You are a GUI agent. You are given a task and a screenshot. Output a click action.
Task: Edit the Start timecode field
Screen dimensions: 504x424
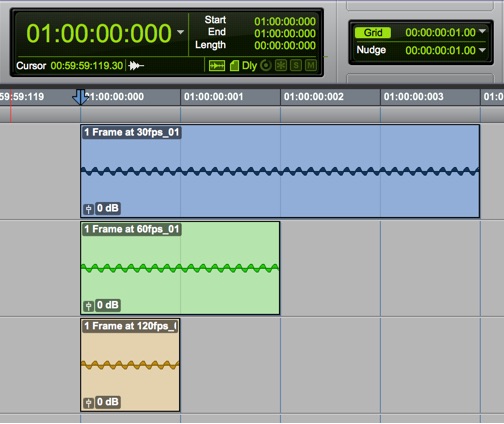[x=285, y=21]
